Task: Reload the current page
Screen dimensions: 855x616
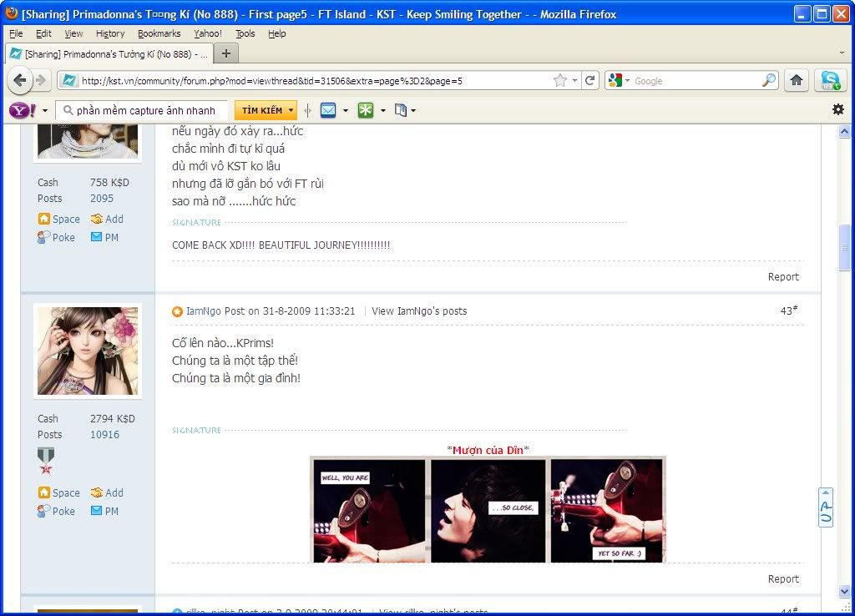Action: (589, 81)
